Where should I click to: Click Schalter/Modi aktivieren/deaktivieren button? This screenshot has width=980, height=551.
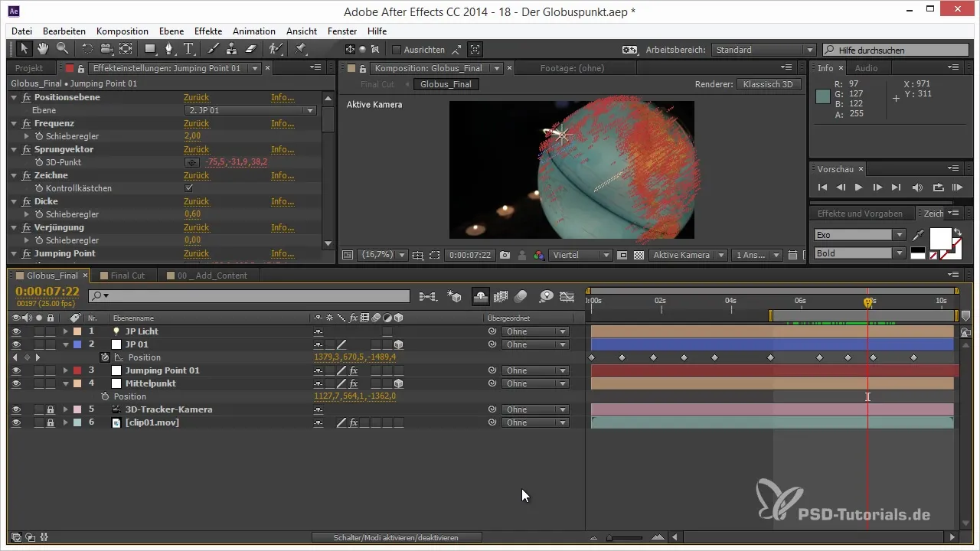397,537
